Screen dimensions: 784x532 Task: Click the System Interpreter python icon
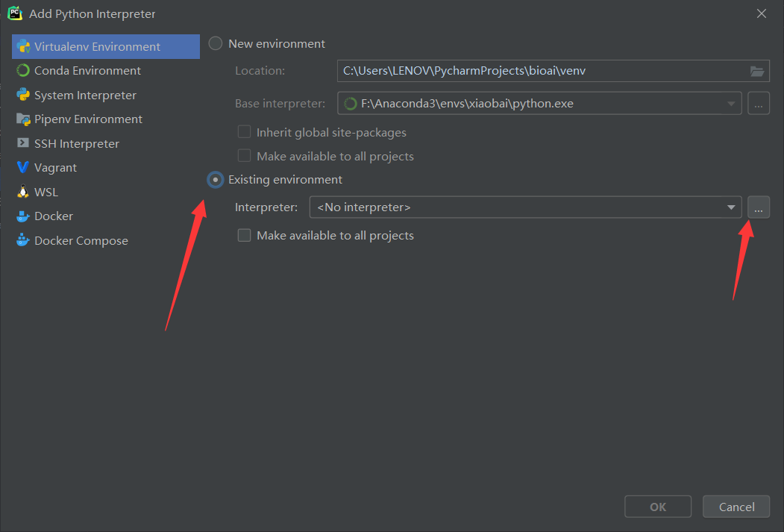point(23,95)
